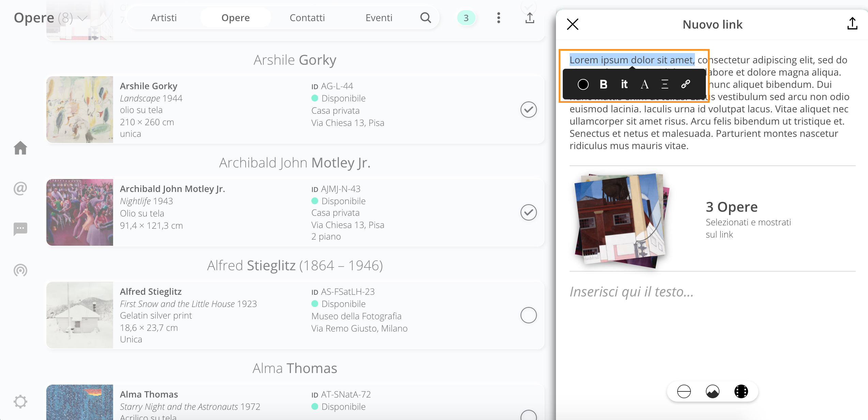
Task: Insert a video block with the film icon
Action: pos(741,391)
